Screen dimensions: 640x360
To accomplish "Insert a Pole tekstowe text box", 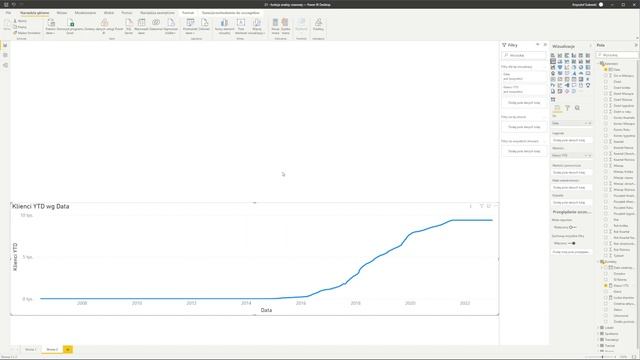I will (x=241, y=26).
